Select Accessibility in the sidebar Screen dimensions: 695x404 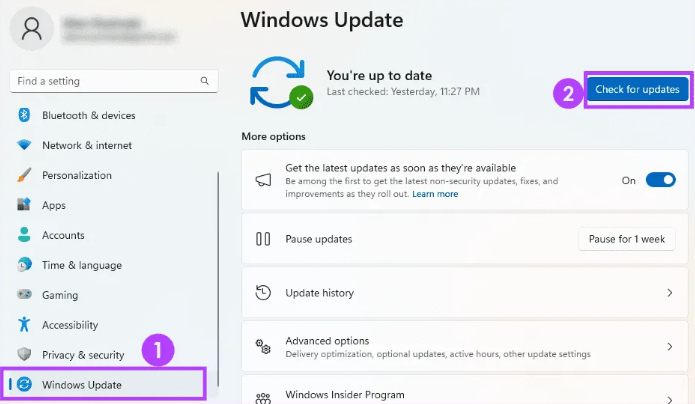tap(114, 325)
